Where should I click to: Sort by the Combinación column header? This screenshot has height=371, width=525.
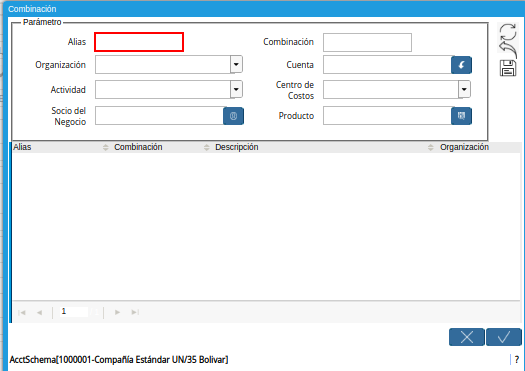point(138,147)
